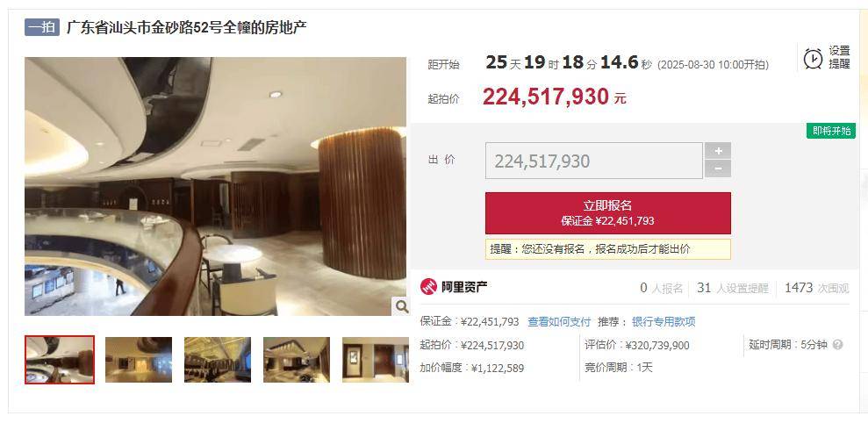Click the auction title 广东省汕头市金砂路52号
Image resolution: width=868 pixels, height=423 pixels.
[187, 27]
